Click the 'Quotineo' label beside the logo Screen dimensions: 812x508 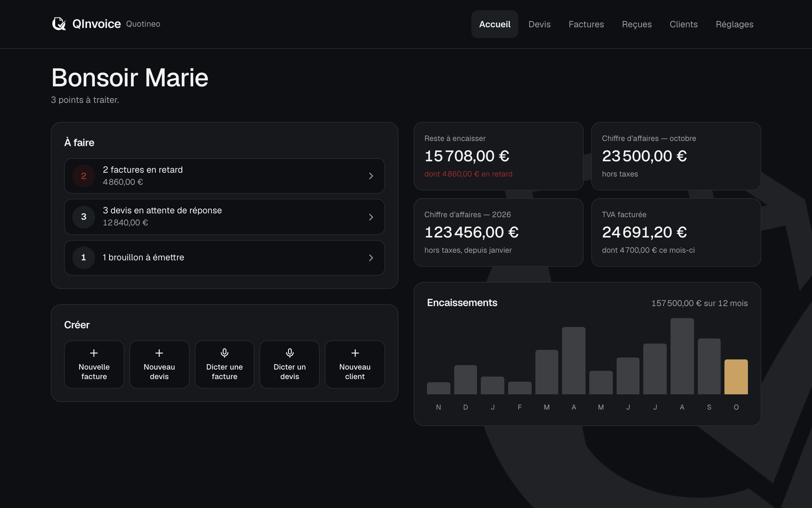point(143,24)
